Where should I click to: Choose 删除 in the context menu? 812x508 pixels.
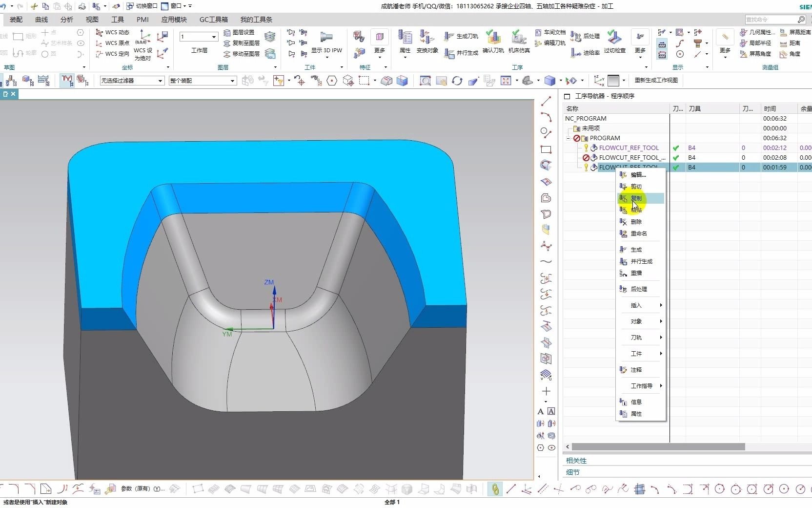641,222
